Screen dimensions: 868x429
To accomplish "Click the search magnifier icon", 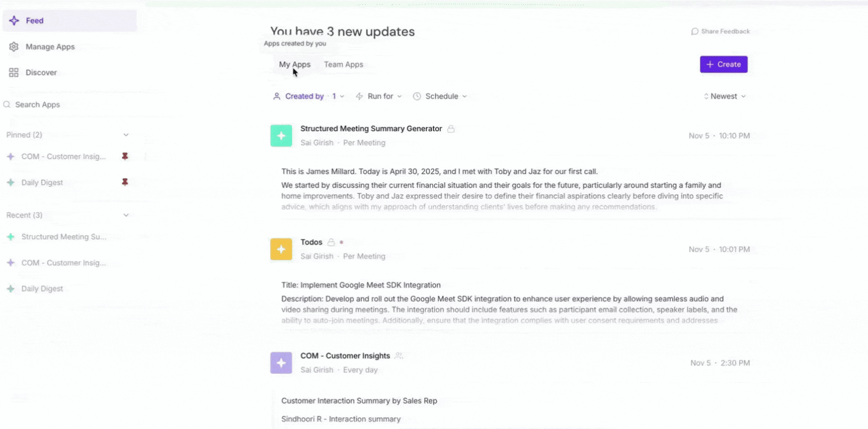I will (x=7, y=105).
